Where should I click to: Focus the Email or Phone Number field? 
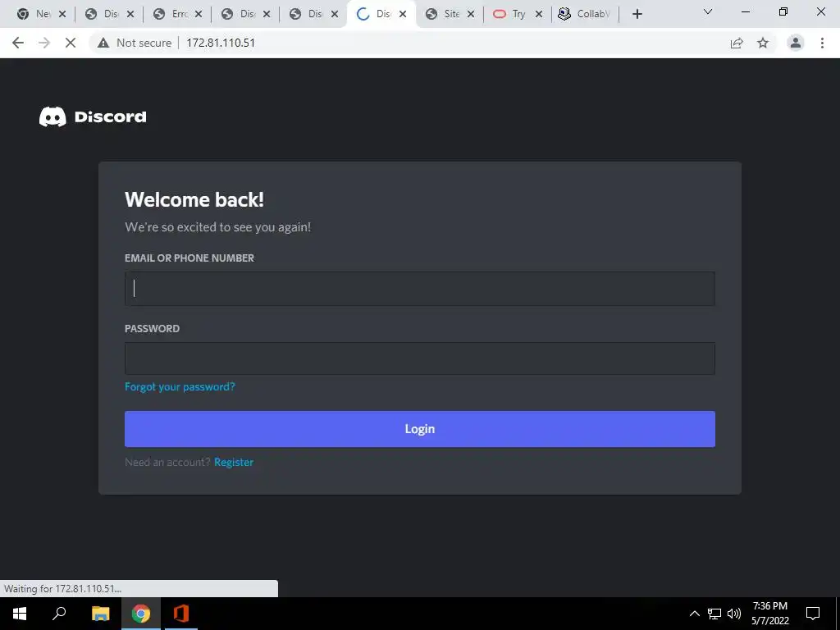pyautogui.click(x=420, y=289)
